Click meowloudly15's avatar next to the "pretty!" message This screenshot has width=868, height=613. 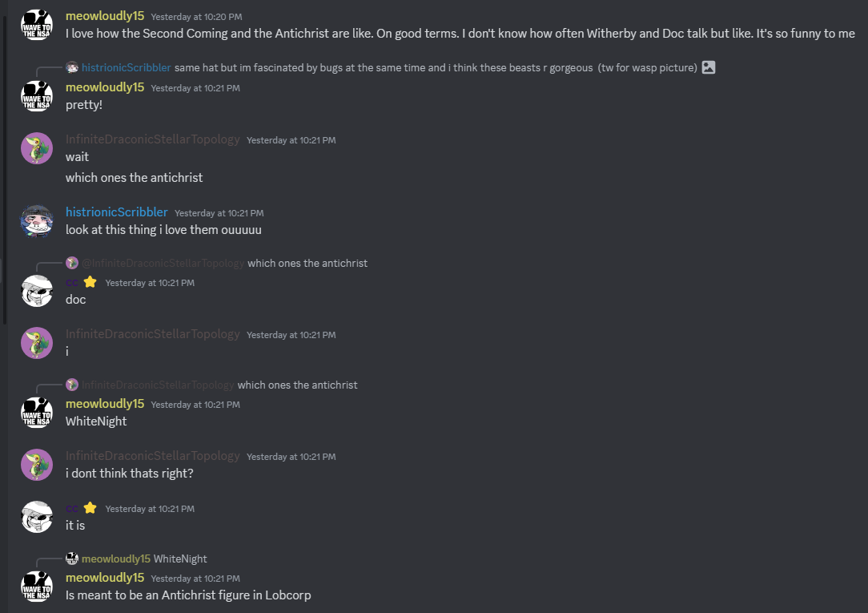(37, 96)
